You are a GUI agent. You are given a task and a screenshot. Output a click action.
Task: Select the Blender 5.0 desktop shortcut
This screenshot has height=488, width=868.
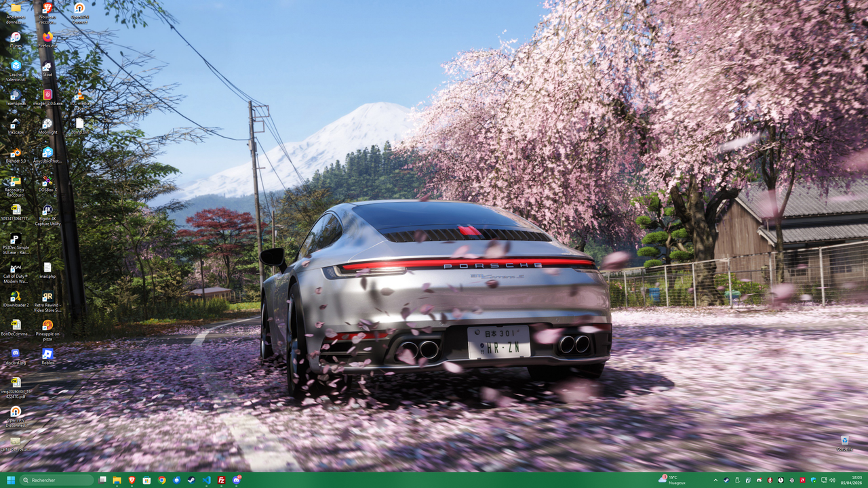coord(15,156)
